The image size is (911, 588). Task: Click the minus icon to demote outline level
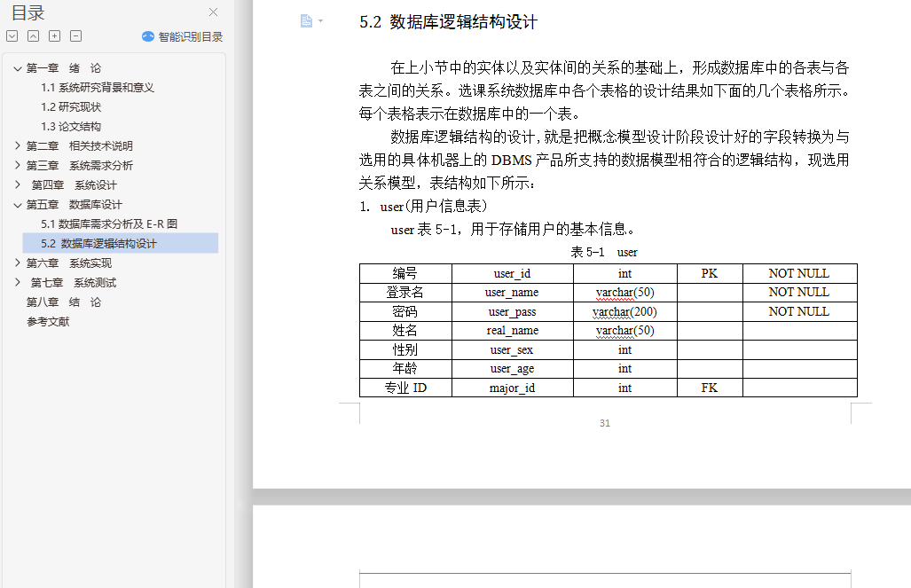(75, 36)
